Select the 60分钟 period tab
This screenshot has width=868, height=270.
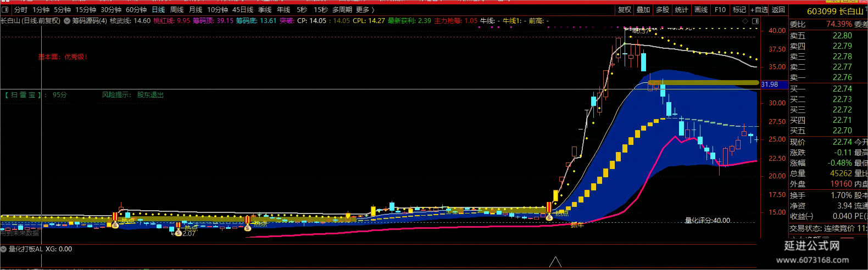136,10
